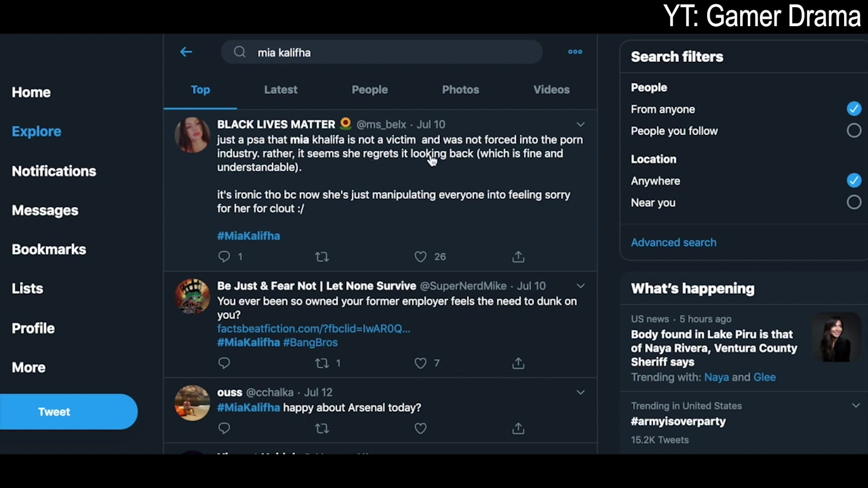Like the ouss tweet about Arsenal
Screen dimensions: 868x488
tap(420, 428)
